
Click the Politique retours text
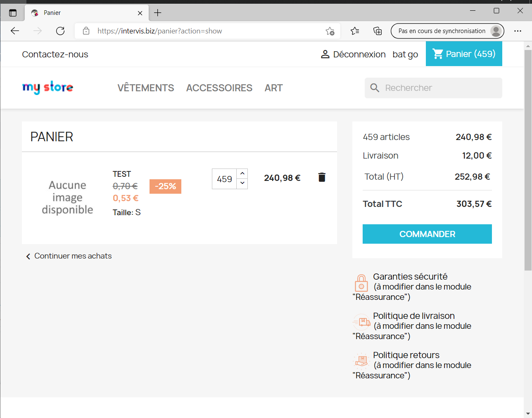pos(406,355)
